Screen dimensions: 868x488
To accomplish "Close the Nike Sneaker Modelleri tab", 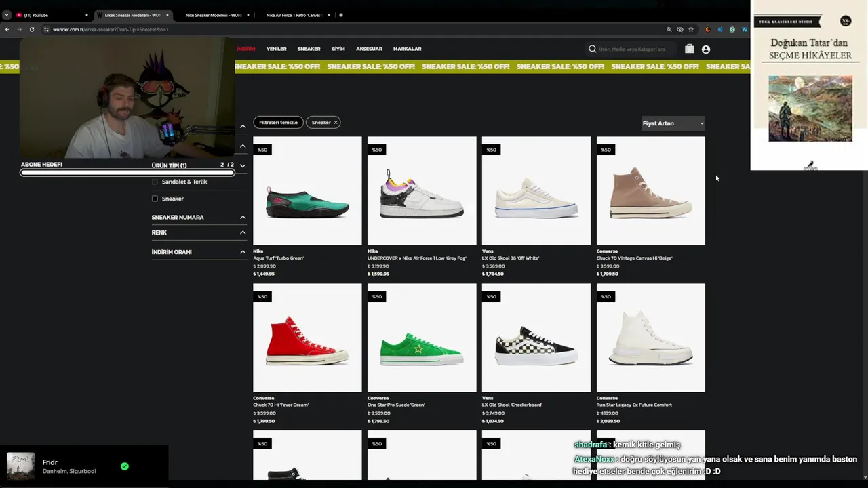I will tap(248, 15).
